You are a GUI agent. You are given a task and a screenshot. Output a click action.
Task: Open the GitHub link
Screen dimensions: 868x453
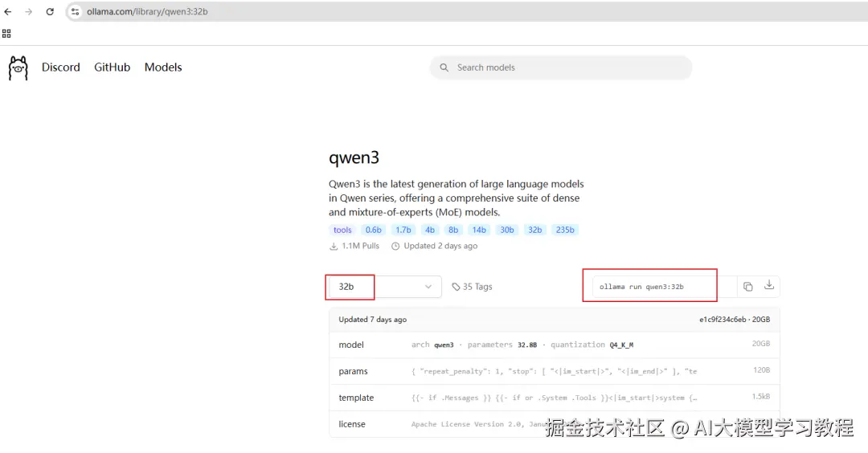point(113,67)
